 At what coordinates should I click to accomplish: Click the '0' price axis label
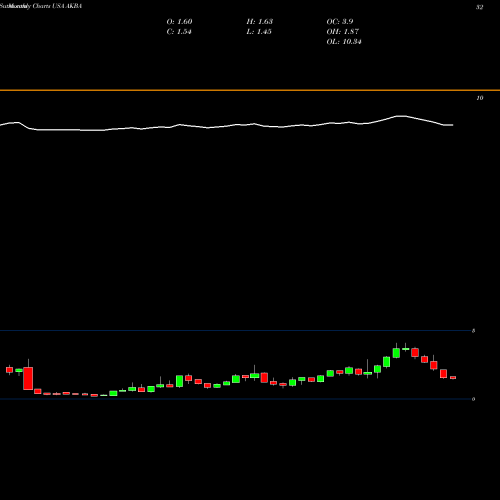(473, 399)
